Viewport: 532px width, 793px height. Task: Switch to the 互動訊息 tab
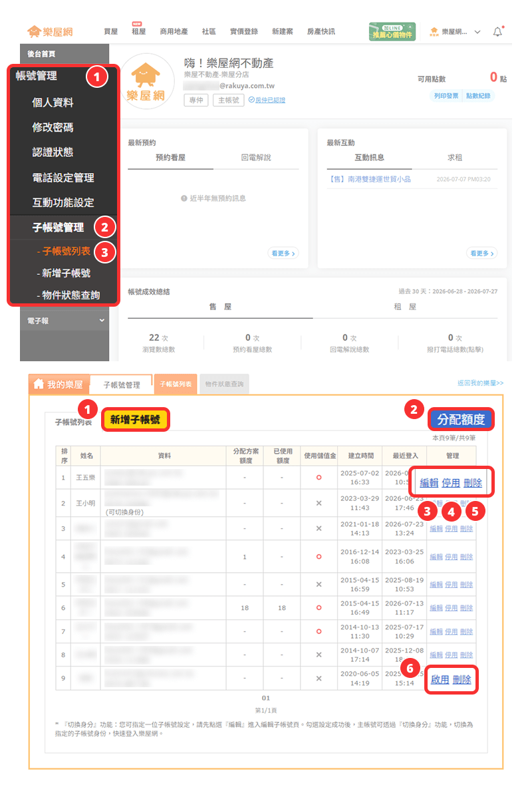pos(369,158)
